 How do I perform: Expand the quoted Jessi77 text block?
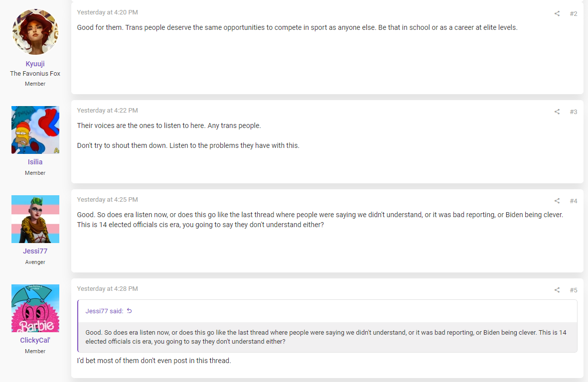[x=327, y=337]
